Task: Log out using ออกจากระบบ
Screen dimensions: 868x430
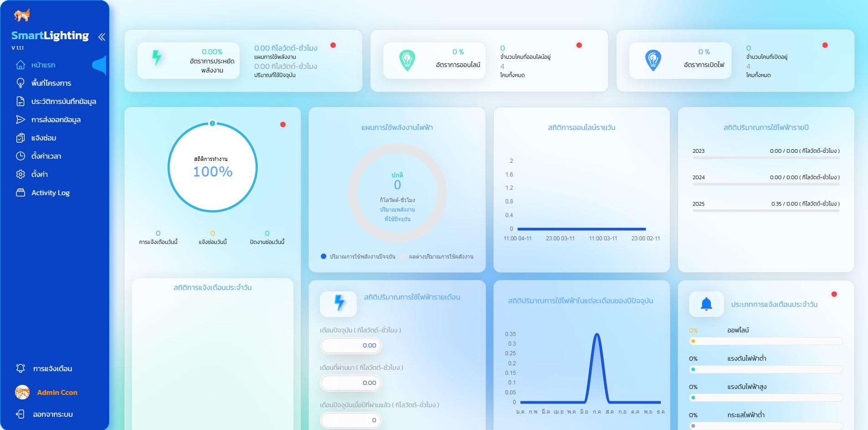Action: pos(52,414)
